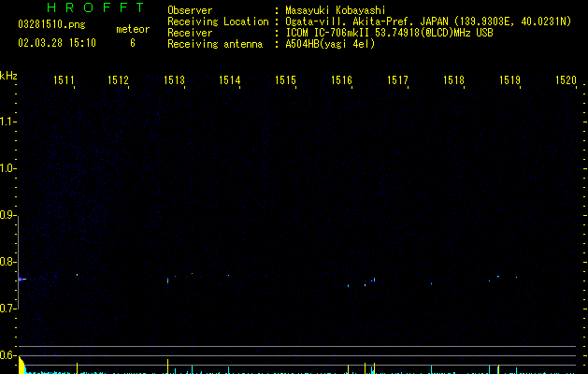Click the ICOM IC-706mkII receiver text
588x374 pixels.
389,33
